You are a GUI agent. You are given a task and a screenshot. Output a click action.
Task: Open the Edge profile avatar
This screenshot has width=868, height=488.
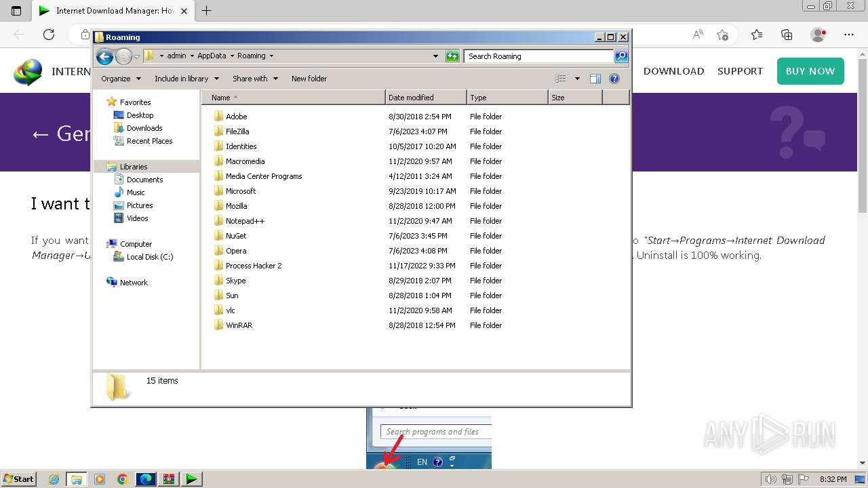click(818, 35)
